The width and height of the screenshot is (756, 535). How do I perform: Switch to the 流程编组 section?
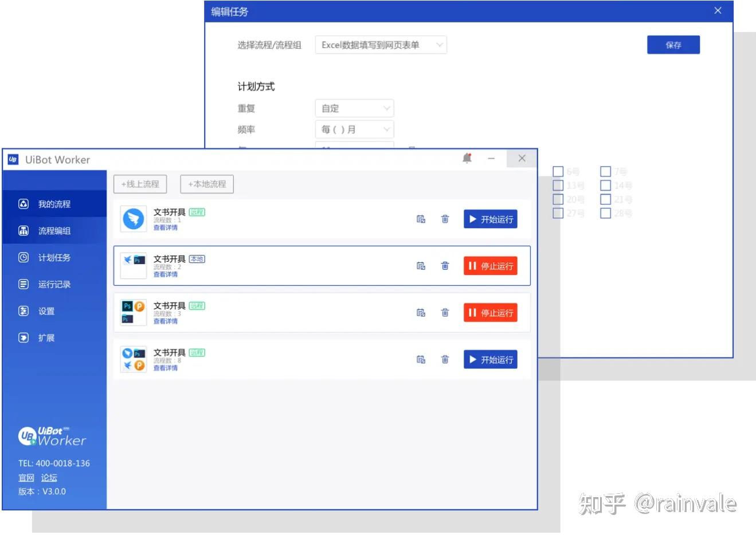pos(54,230)
